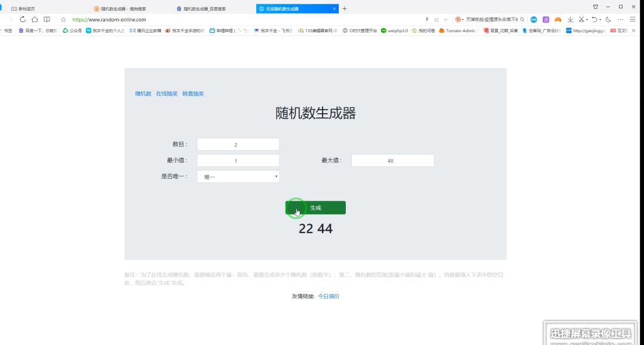Open http://gaojingga bookmark

pos(586,31)
